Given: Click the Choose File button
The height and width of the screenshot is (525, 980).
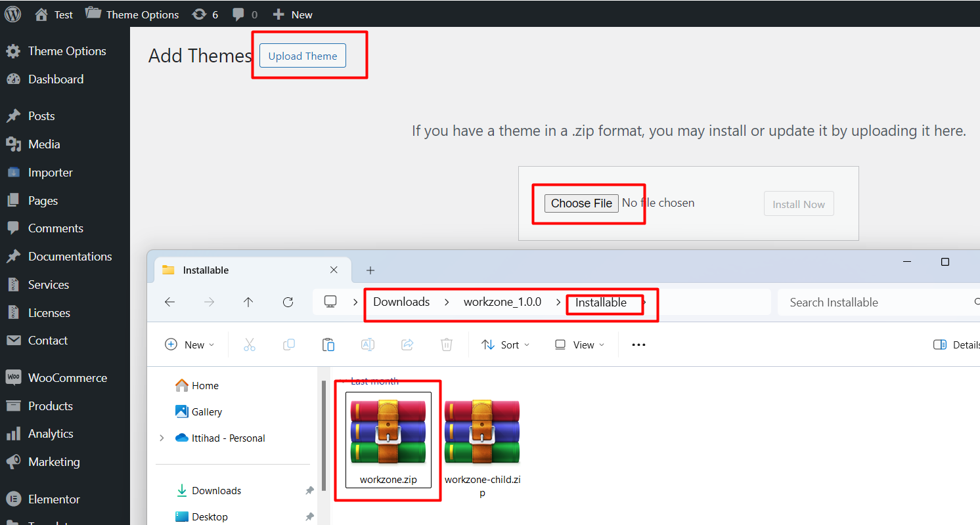Looking at the screenshot, I should coord(581,203).
